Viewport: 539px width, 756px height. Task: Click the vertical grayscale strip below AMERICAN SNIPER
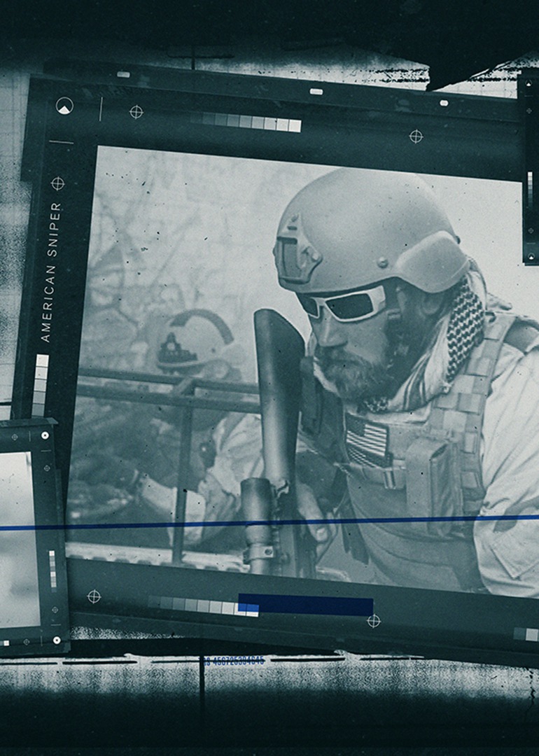click(x=41, y=386)
